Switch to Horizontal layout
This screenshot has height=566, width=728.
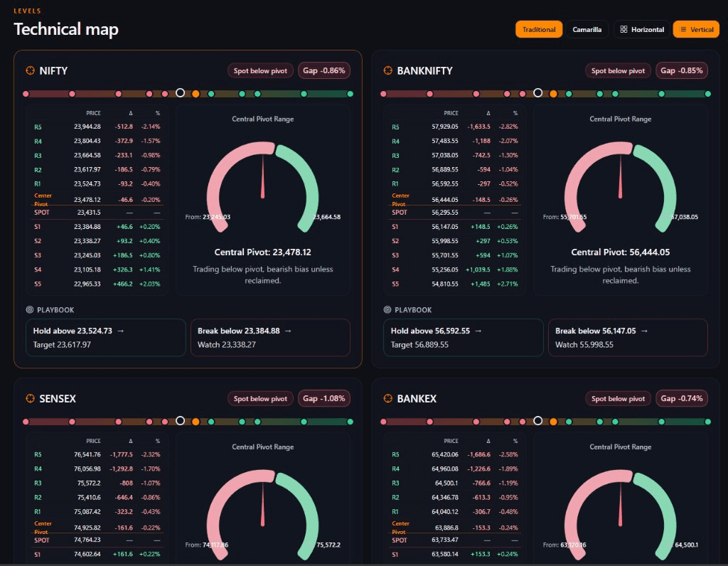[x=642, y=29]
